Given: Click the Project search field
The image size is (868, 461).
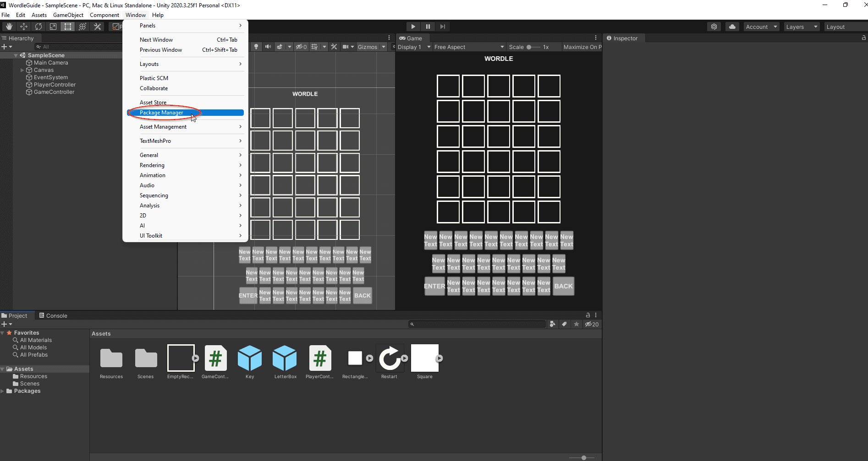Looking at the screenshot, I should [x=477, y=324].
